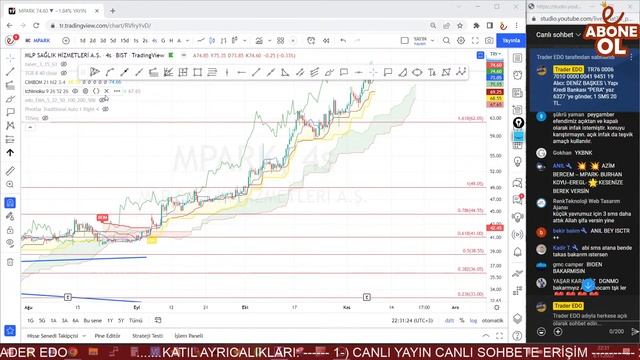Viewport: 640px width, 360px height.
Task: Collapse the indicator legend arrow
Action: pos(30,127)
